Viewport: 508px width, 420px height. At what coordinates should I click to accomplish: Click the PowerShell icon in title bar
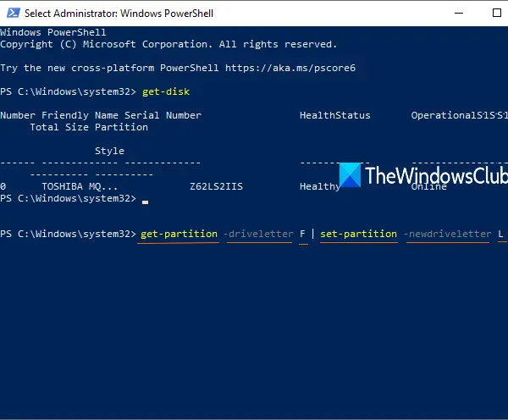(x=14, y=13)
